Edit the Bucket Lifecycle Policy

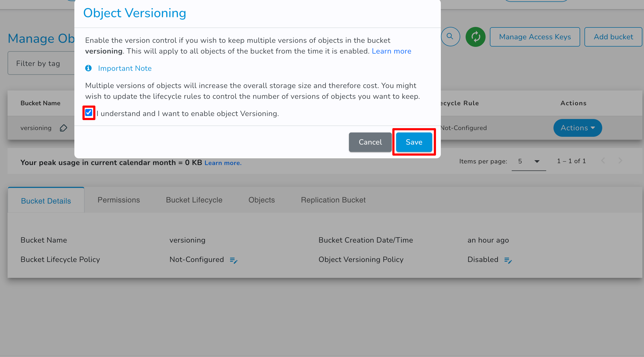234,260
